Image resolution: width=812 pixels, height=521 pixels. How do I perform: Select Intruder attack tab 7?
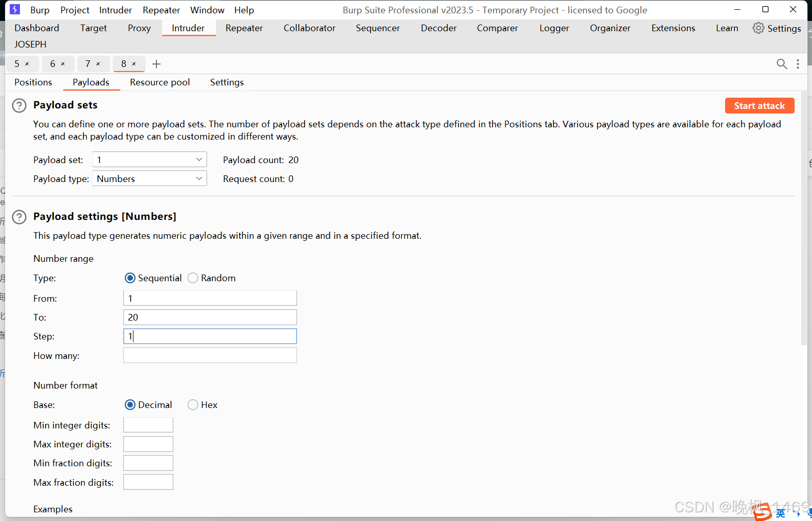[88, 64]
